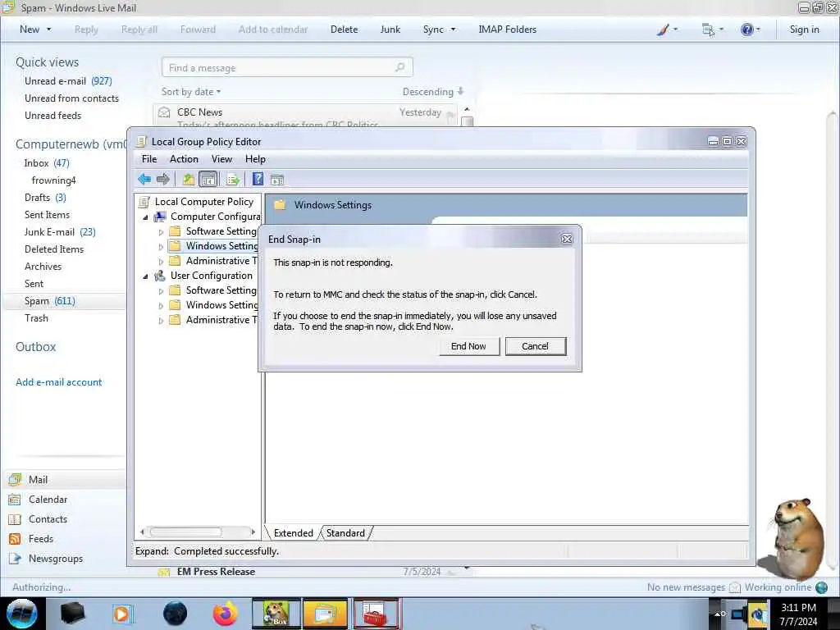Collapse the Computer Configuration node
The image size is (840, 630).
click(x=145, y=217)
